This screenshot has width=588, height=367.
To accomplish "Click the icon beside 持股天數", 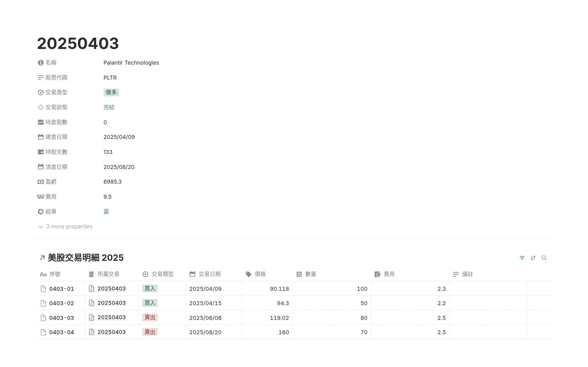I will tap(41, 152).
